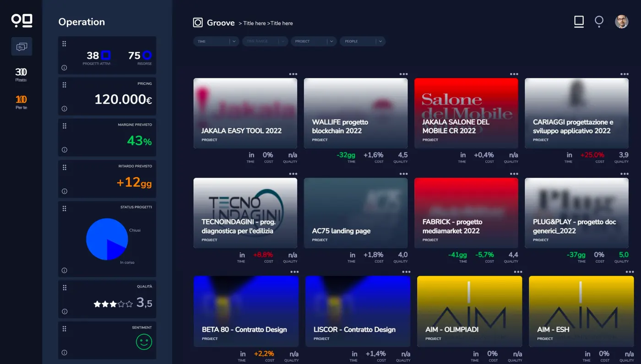Open more options for TECNOINDAGINI card

pyautogui.click(x=293, y=174)
